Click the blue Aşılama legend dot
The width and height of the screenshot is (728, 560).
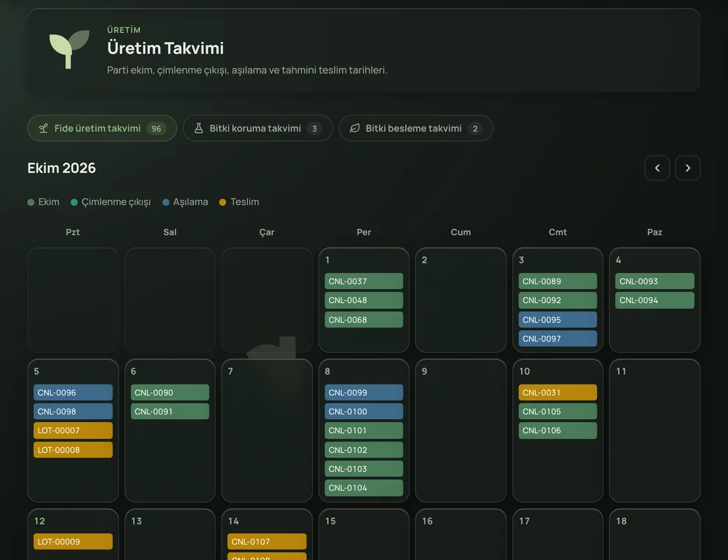pyautogui.click(x=166, y=202)
